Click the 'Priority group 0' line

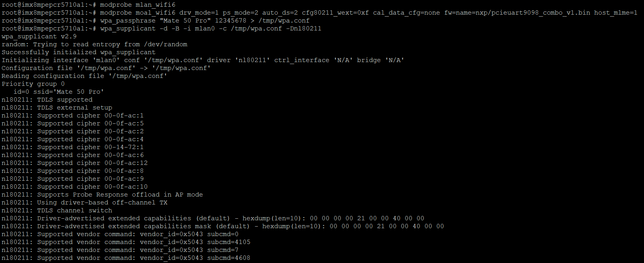[33, 84]
